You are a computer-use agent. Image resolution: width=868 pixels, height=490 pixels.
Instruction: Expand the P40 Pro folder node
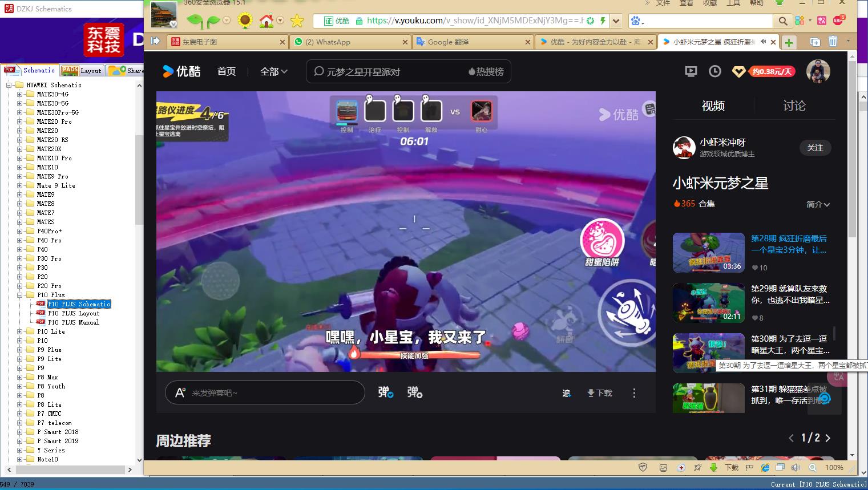click(x=20, y=240)
